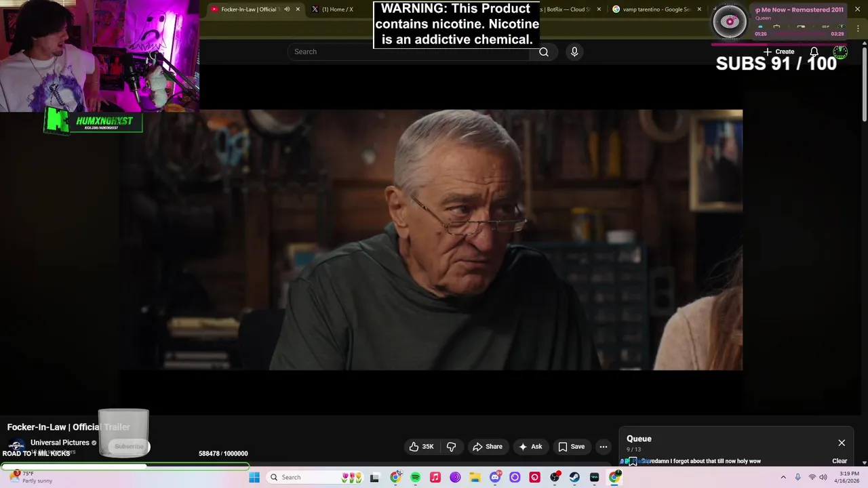This screenshot has height=488, width=868.
Task: Close the Queue panel
Action: [842, 443]
